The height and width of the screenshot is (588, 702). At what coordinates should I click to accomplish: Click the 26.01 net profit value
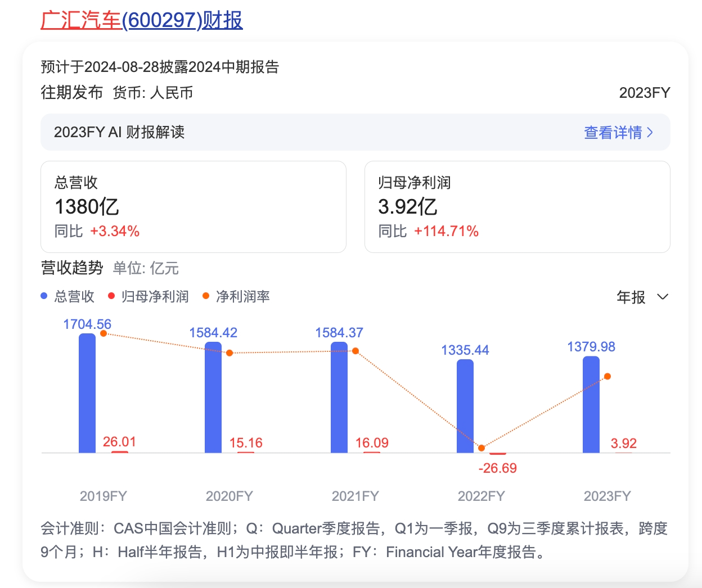[x=119, y=442]
